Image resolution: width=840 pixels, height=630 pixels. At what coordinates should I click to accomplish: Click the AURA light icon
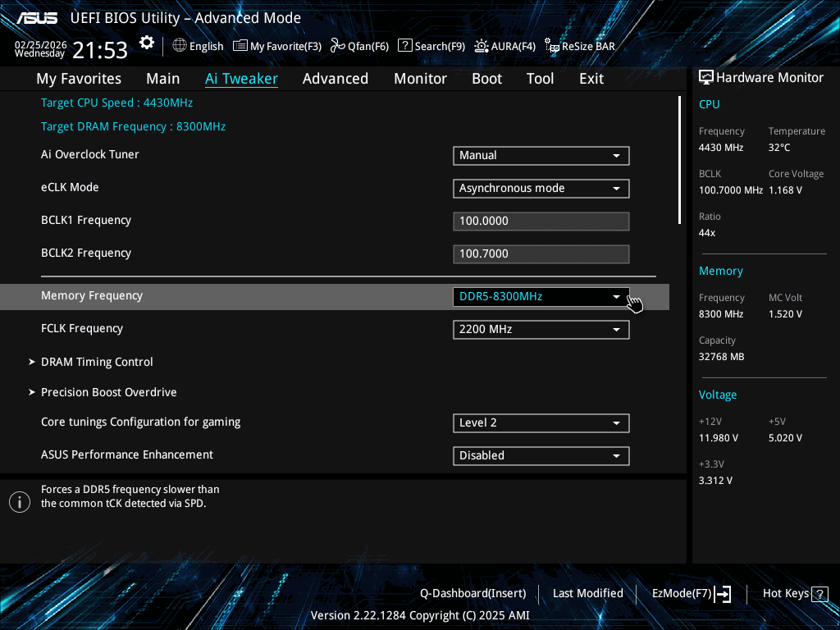[x=481, y=46]
